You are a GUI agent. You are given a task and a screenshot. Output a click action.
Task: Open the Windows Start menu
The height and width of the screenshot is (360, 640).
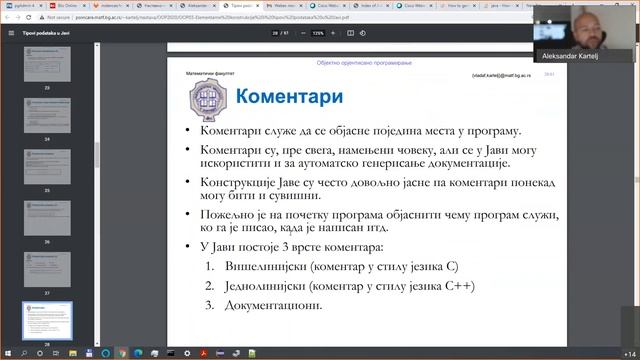point(7,353)
